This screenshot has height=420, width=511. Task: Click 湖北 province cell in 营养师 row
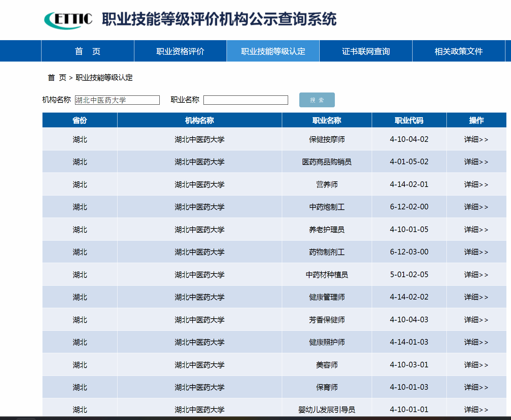(80, 185)
